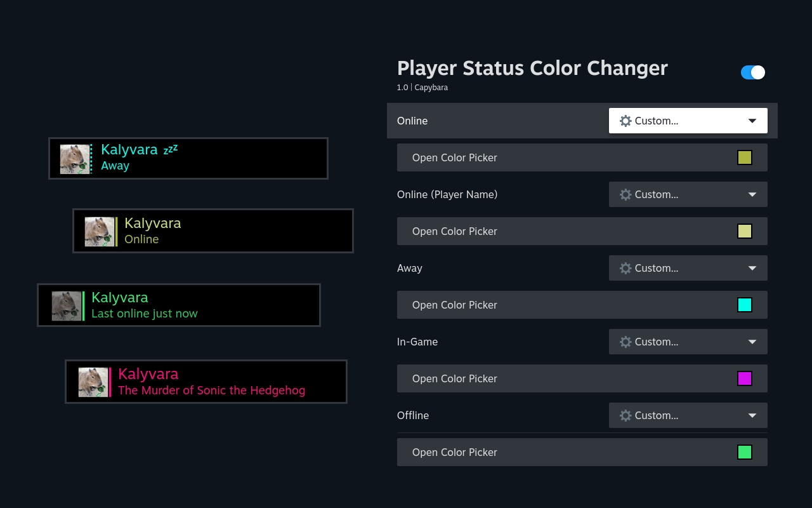Click the pale yellow Player Name swatch
Screen dimensions: 812x508
pyautogui.click(x=745, y=231)
